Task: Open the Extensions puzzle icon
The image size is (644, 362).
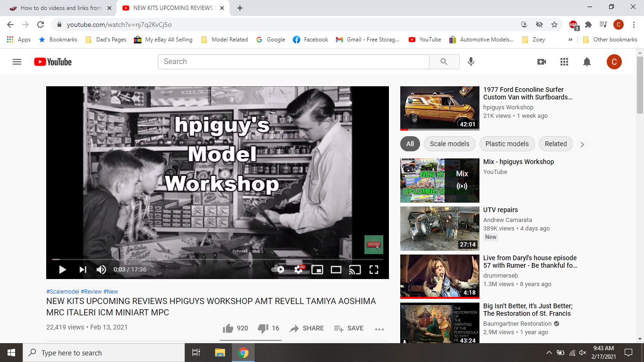Action: pos(588,25)
